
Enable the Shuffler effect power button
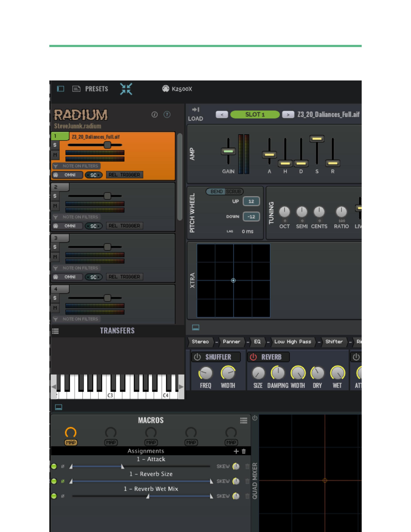[x=197, y=357]
